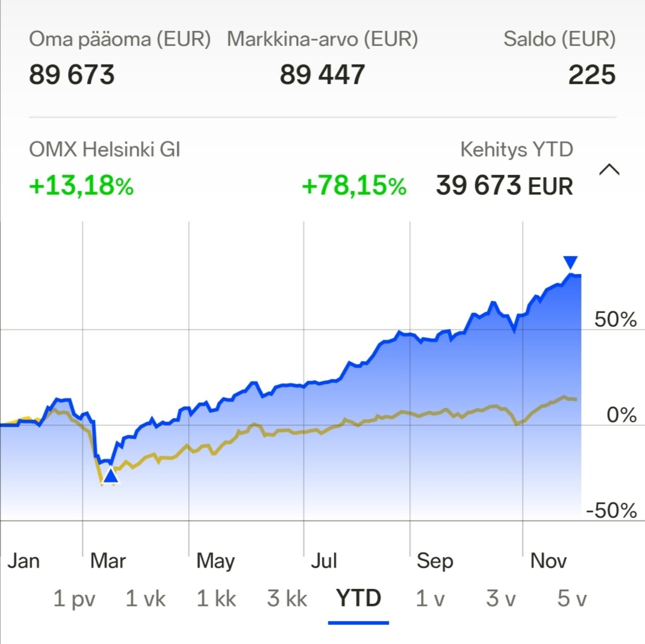645x644 pixels.
Task: Click the Sep label on the time axis
Action: (x=435, y=561)
